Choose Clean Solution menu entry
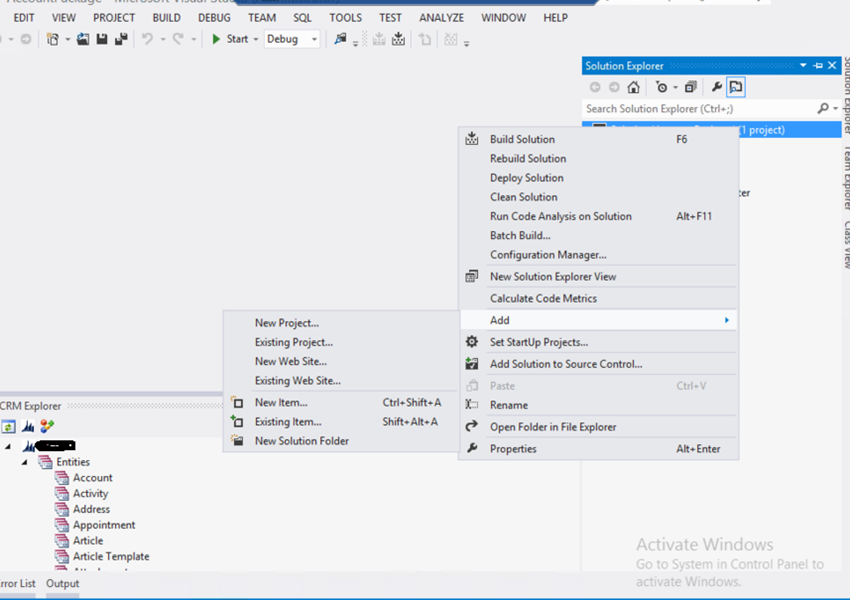 [x=598, y=197]
